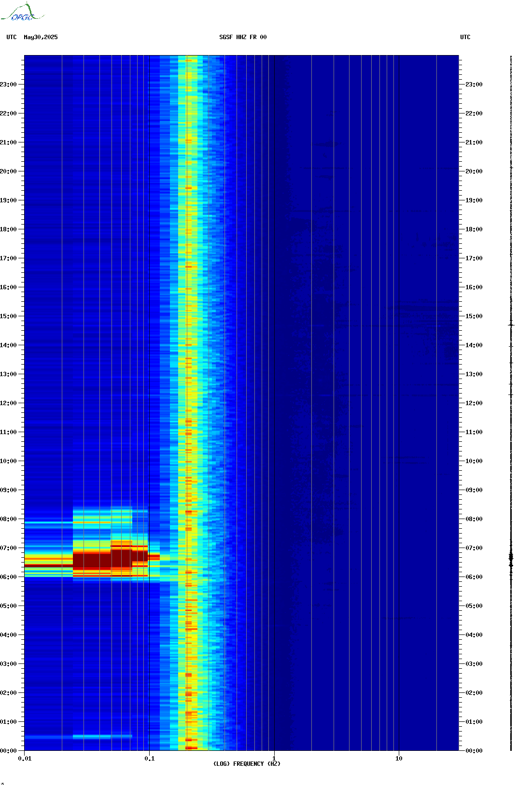Click the 14:00 label on the left time axis
532x789 pixels.
coord(8,345)
